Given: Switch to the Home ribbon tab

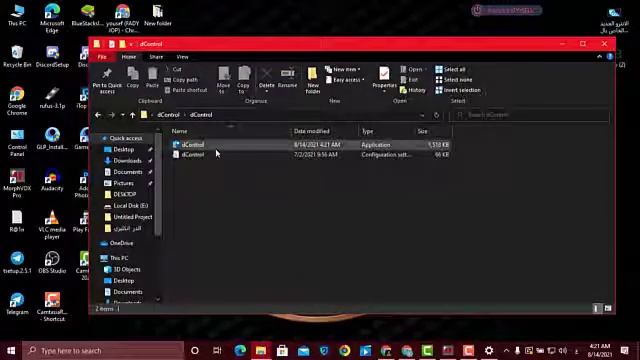Looking at the screenshot, I should coord(129,57).
